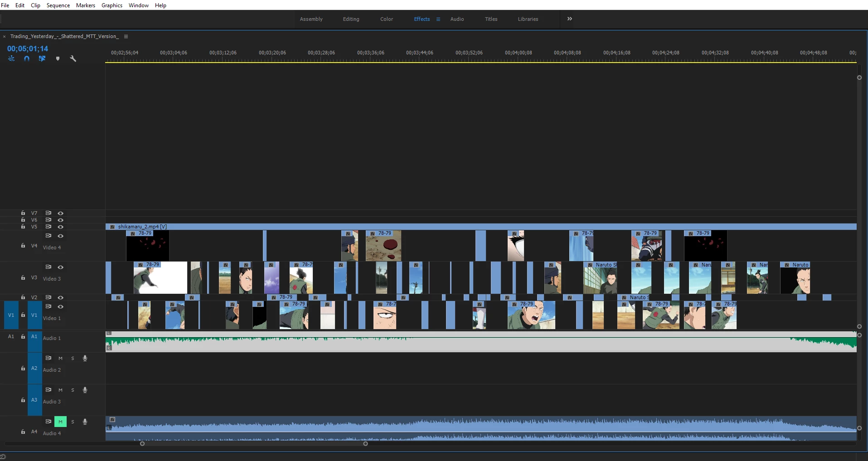Image resolution: width=868 pixels, height=461 pixels.
Task: Hide track V7 output with eye icon
Action: coord(60,213)
